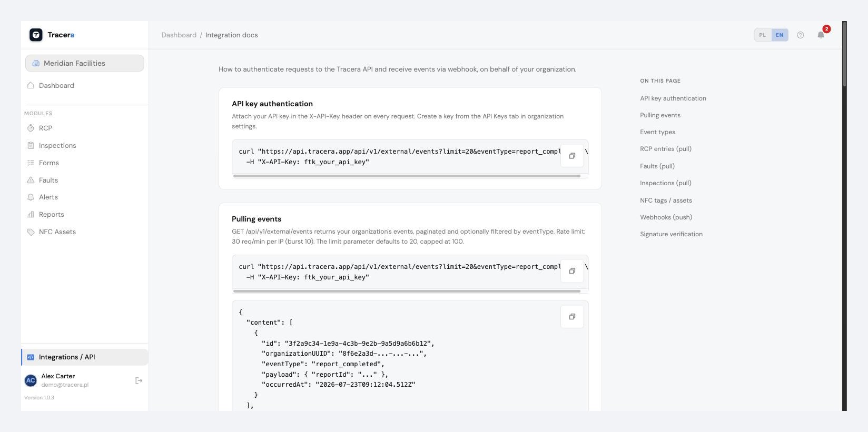868x432 pixels.
Task: Click the Integrations / API code icon
Action: click(x=31, y=357)
